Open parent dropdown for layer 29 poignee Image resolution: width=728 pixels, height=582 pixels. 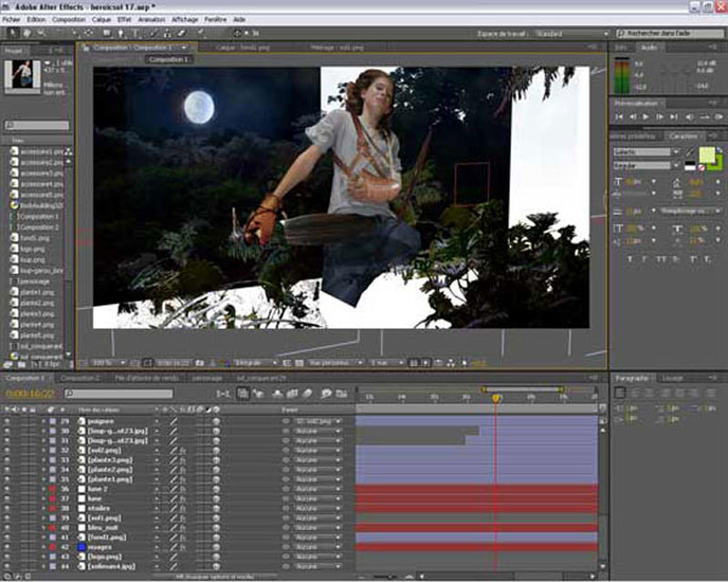pos(318,421)
